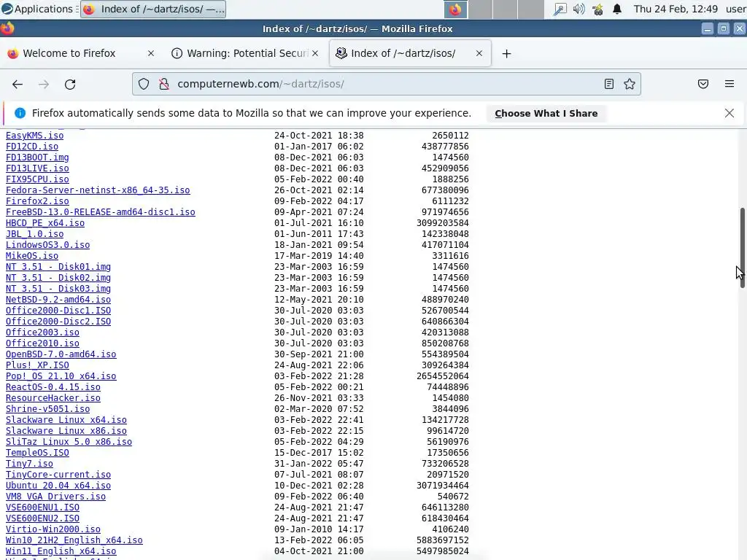Click the Choose What I Share button
Image resolution: width=747 pixels, height=560 pixels.
pyautogui.click(x=546, y=113)
